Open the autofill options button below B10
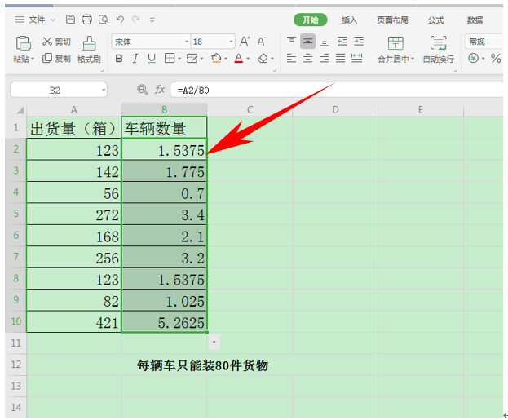The image size is (508, 420). pyautogui.click(x=214, y=342)
